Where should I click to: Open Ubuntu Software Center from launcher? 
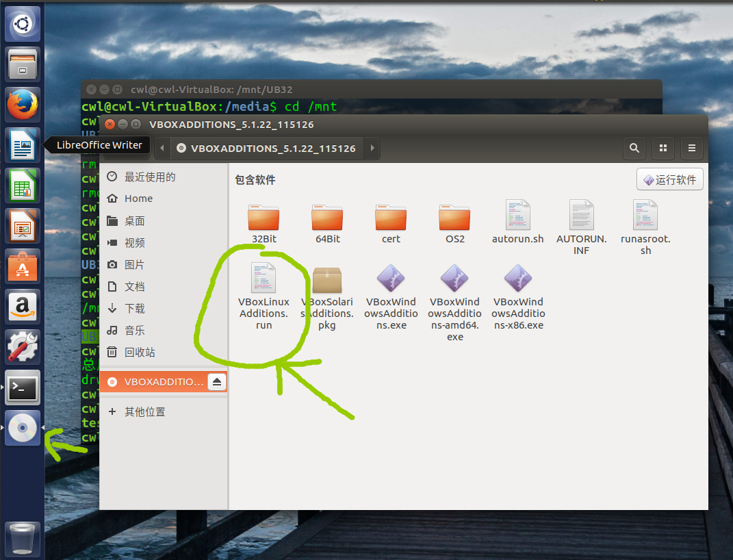pyautogui.click(x=23, y=266)
